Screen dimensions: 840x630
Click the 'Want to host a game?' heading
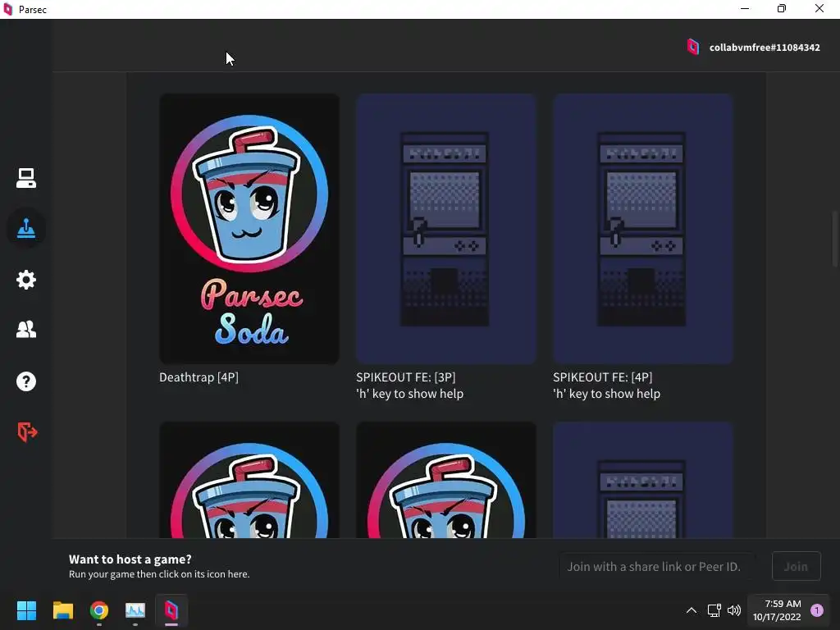click(130, 559)
